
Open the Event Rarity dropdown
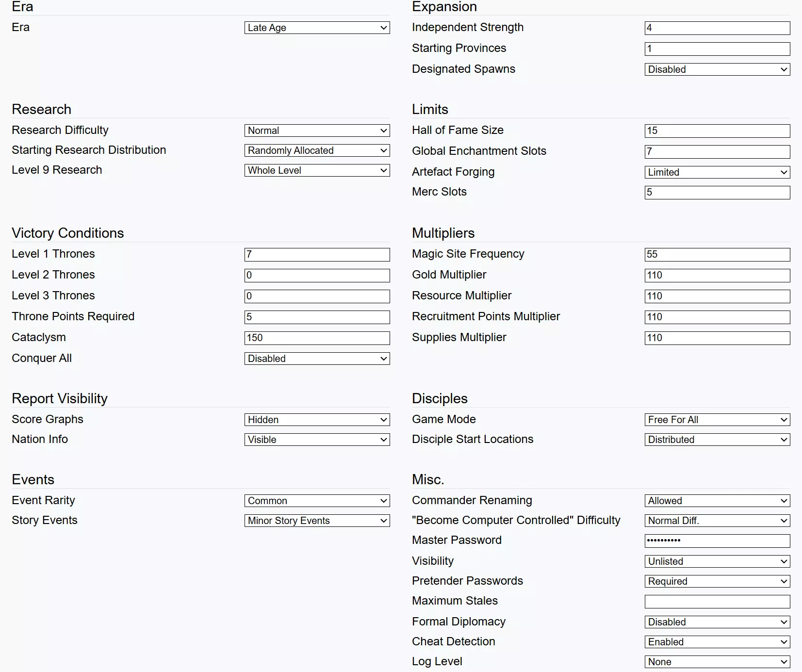(x=317, y=501)
